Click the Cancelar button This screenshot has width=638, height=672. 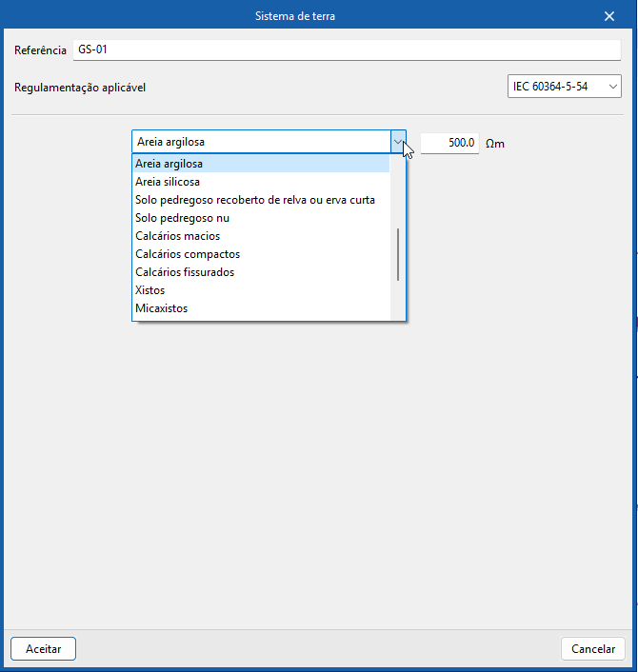point(593,649)
